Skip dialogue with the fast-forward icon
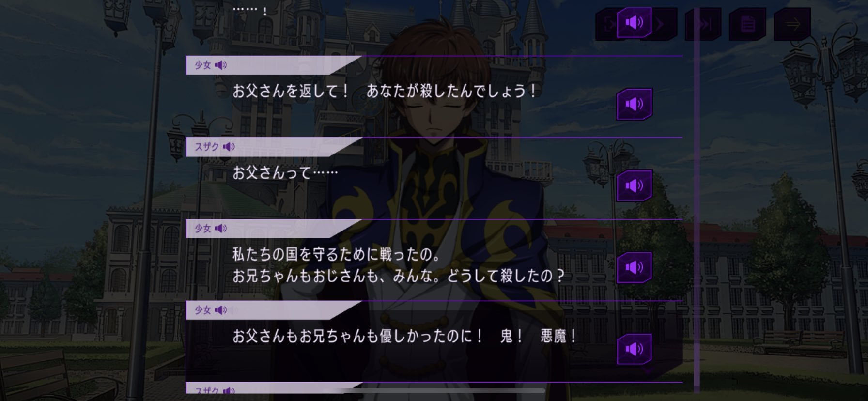The image size is (868, 401). click(x=703, y=24)
